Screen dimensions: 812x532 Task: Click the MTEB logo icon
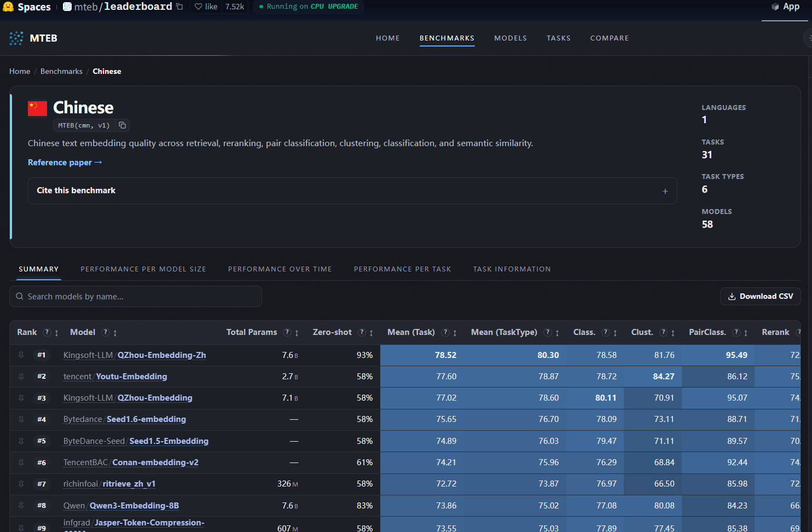pyautogui.click(x=16, y=38)
